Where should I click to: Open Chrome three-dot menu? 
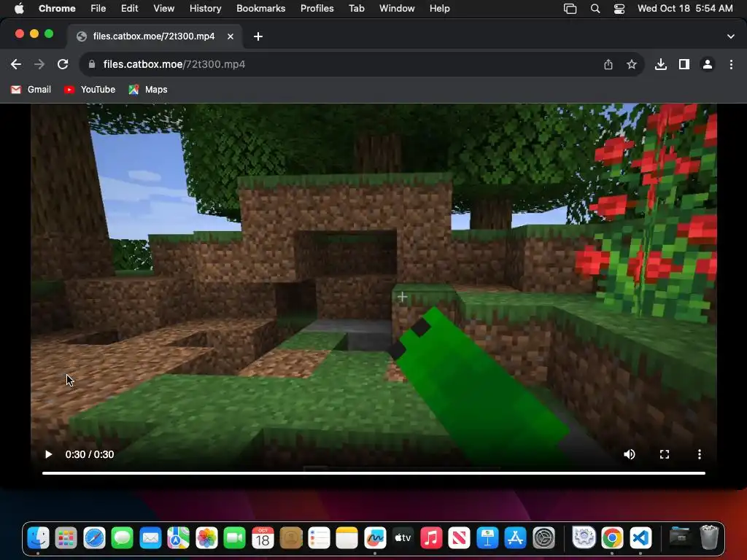coord(731,64)
